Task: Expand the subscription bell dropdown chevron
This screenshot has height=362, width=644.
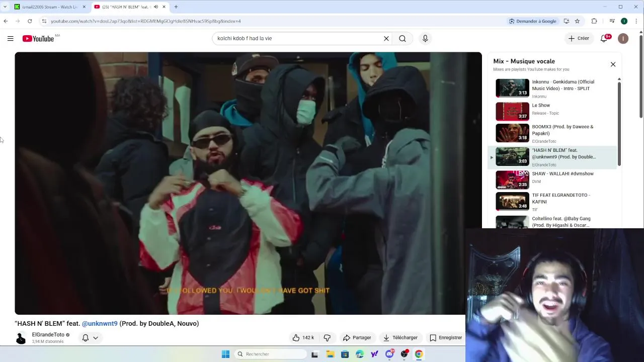Action: point(95,338)
